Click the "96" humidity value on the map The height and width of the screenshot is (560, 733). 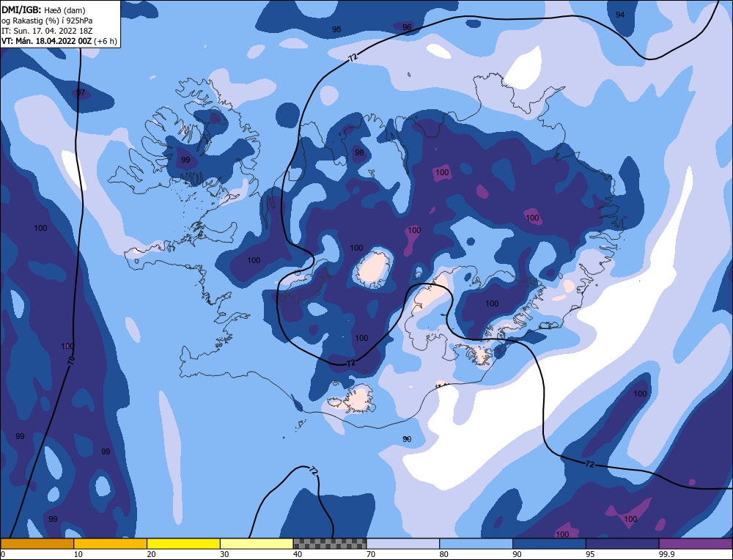pyautogui.click(x=407, y=27)
